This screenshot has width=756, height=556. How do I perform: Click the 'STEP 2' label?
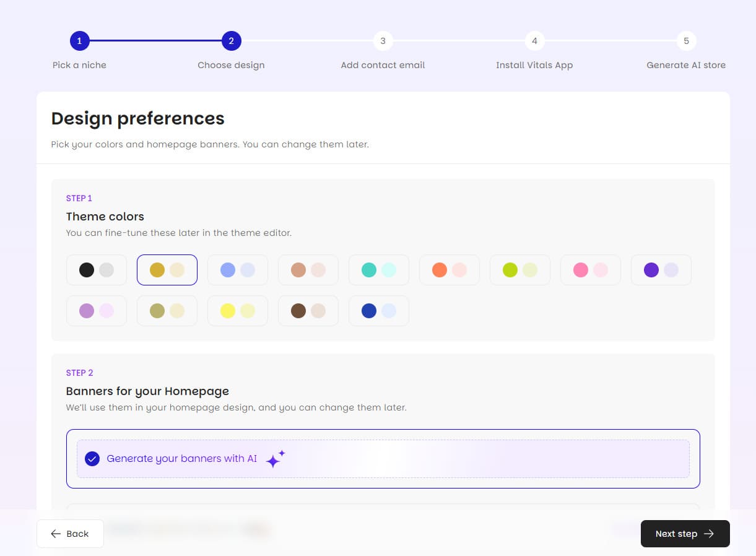[80, 373]
